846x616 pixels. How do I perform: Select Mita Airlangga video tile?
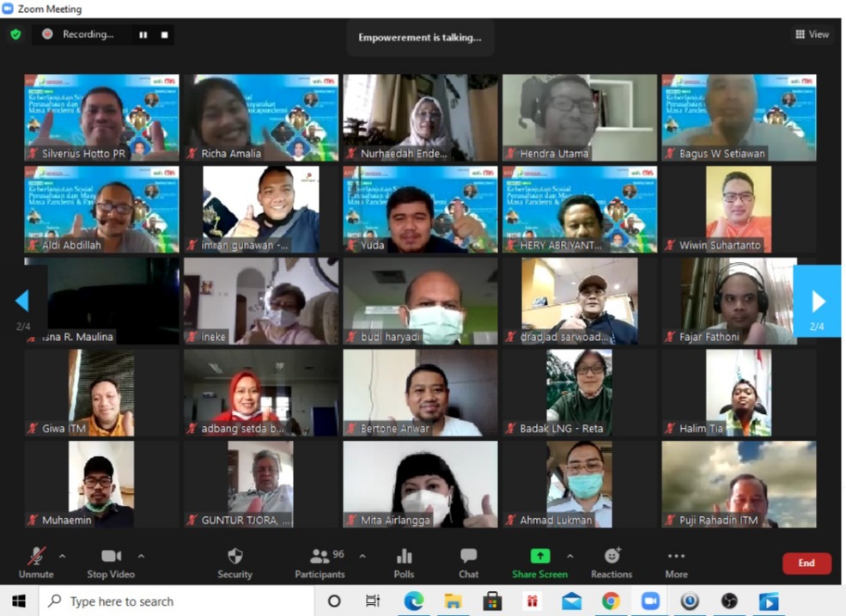point(420,485)
